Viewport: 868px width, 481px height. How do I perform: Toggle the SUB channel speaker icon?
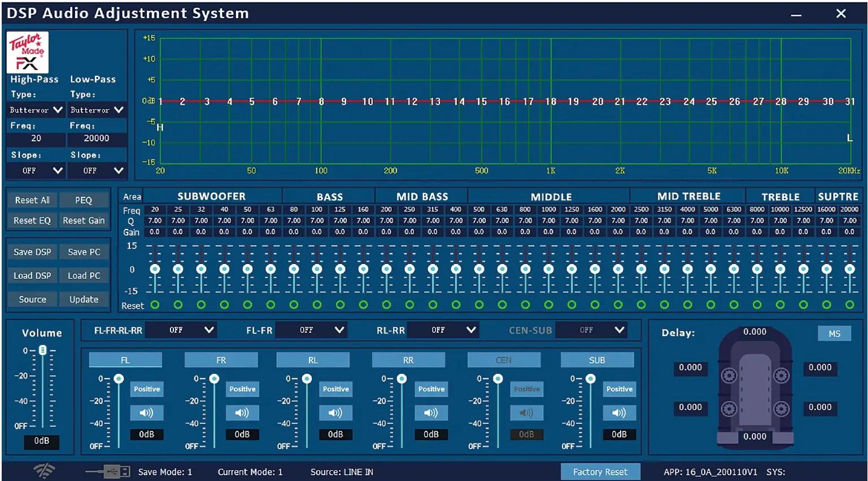click(619, 413)
